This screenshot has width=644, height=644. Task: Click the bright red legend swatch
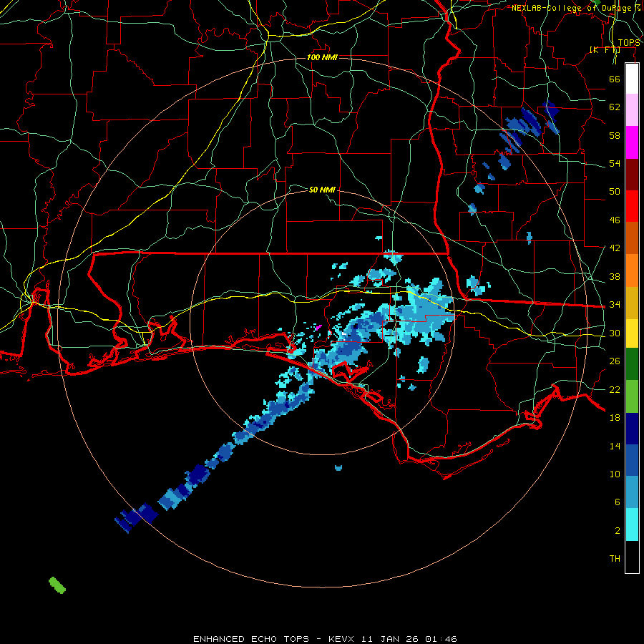[632, 206]
